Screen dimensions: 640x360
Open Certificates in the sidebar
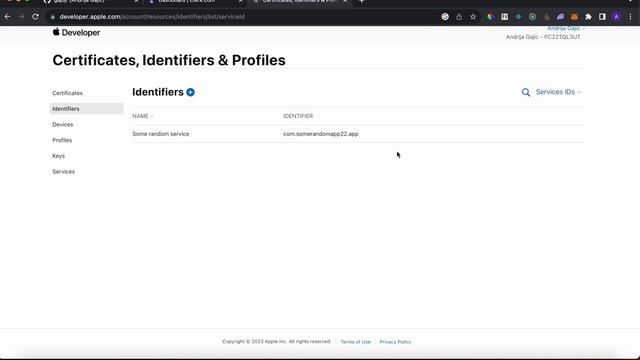(x=67, y=93)
